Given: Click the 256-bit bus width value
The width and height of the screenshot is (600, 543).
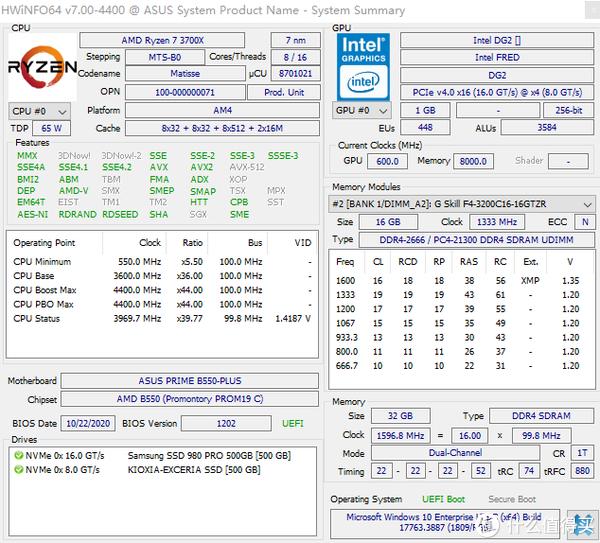Looking at the screenshot, I should [x=568, y=110].
